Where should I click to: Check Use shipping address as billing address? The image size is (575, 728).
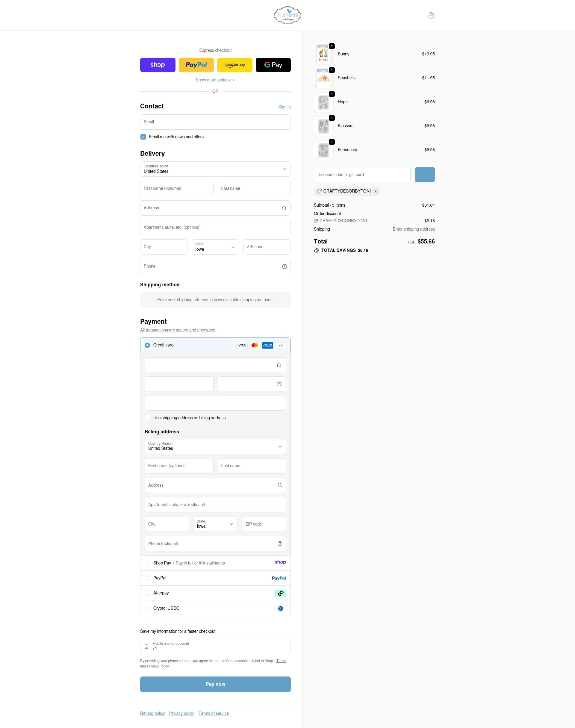click(x=147, y=418)
